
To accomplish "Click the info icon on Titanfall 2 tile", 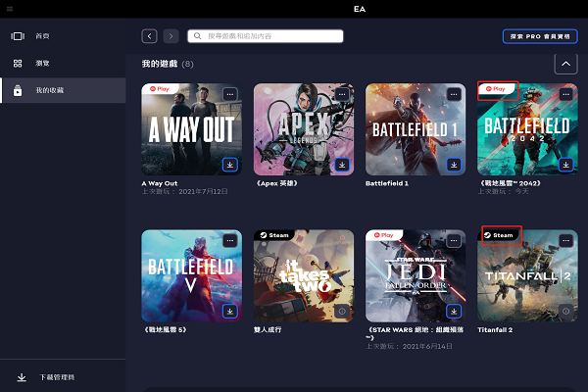I will point(564,311).
